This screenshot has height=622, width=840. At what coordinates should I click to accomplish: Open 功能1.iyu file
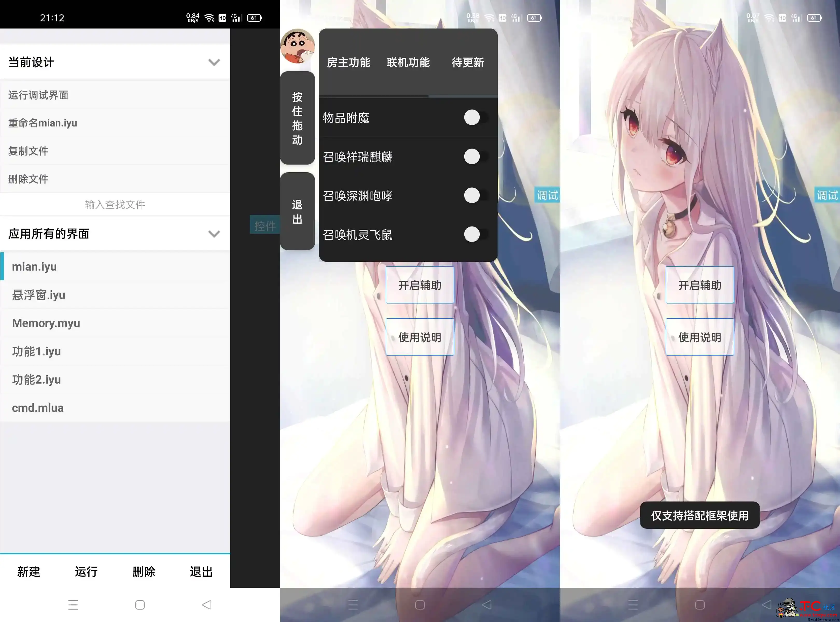tap(37, 351)
